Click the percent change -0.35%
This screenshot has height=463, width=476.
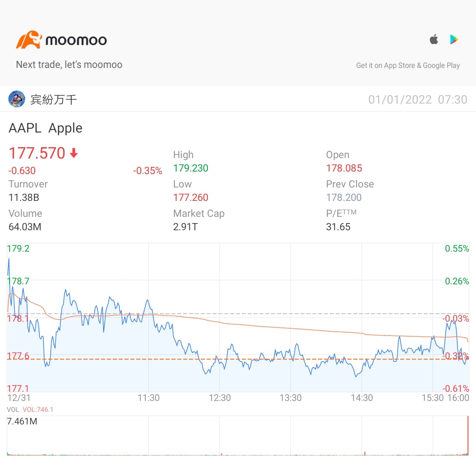pyautogui.click(x=147, y=171)
